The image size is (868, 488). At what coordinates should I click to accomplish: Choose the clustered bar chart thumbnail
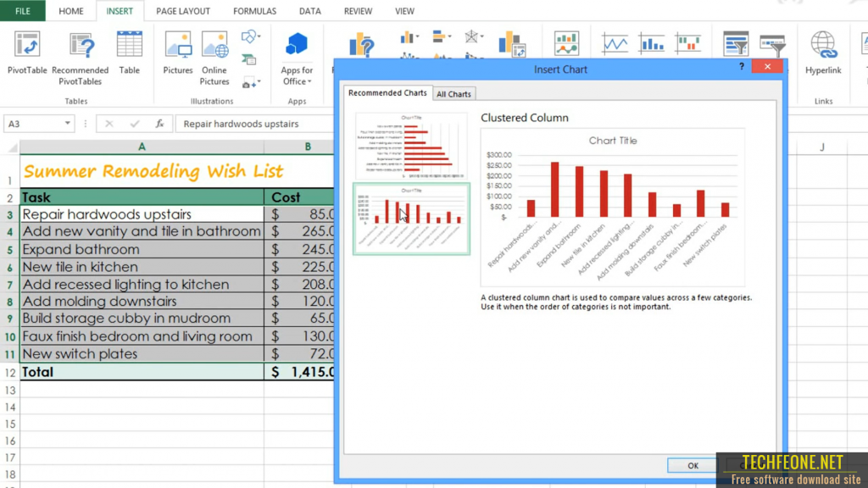(x=411, y=147)
